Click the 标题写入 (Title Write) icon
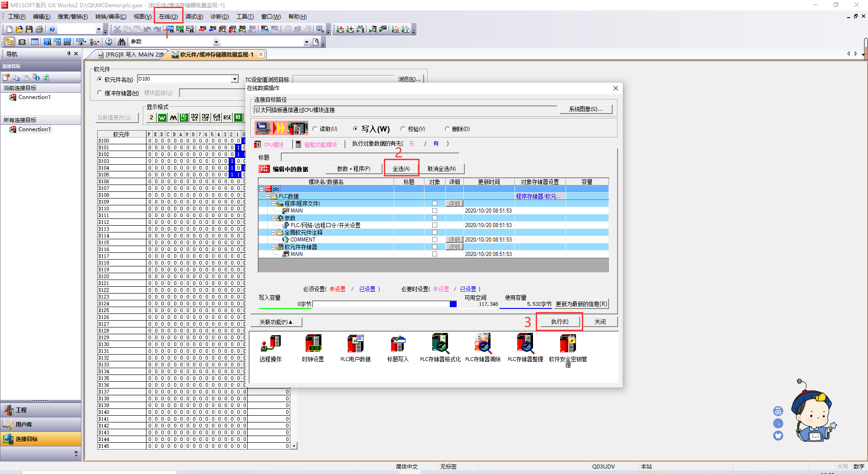 click(397, 347)
